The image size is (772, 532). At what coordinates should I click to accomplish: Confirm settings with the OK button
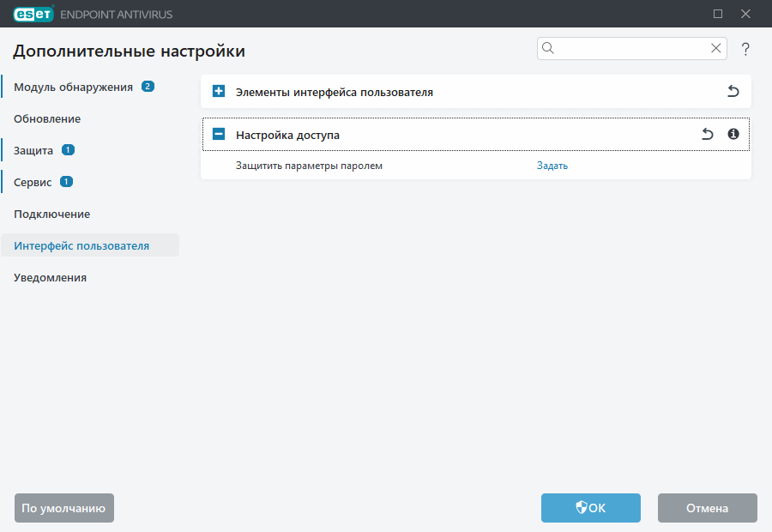pos(590,508)
